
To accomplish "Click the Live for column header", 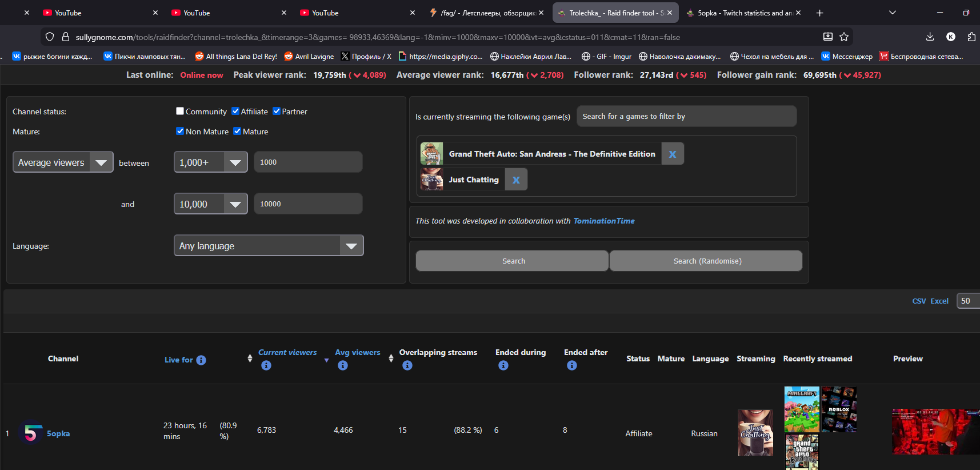I will [x=179, y=360].
